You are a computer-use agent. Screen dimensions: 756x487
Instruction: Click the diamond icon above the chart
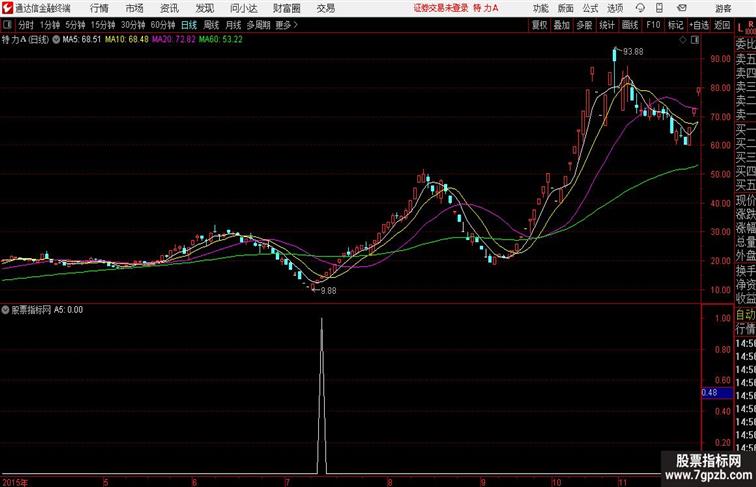(683, 40)
